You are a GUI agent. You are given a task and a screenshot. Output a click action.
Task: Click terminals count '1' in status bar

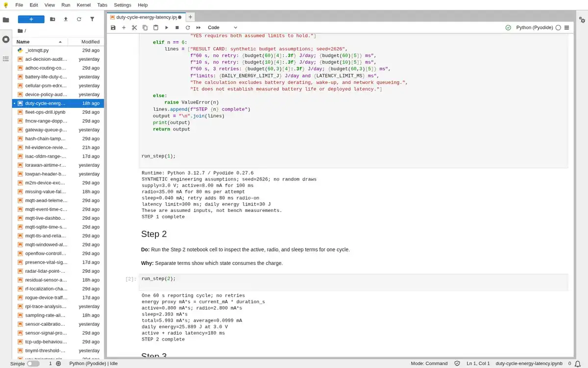click(50, 364)
